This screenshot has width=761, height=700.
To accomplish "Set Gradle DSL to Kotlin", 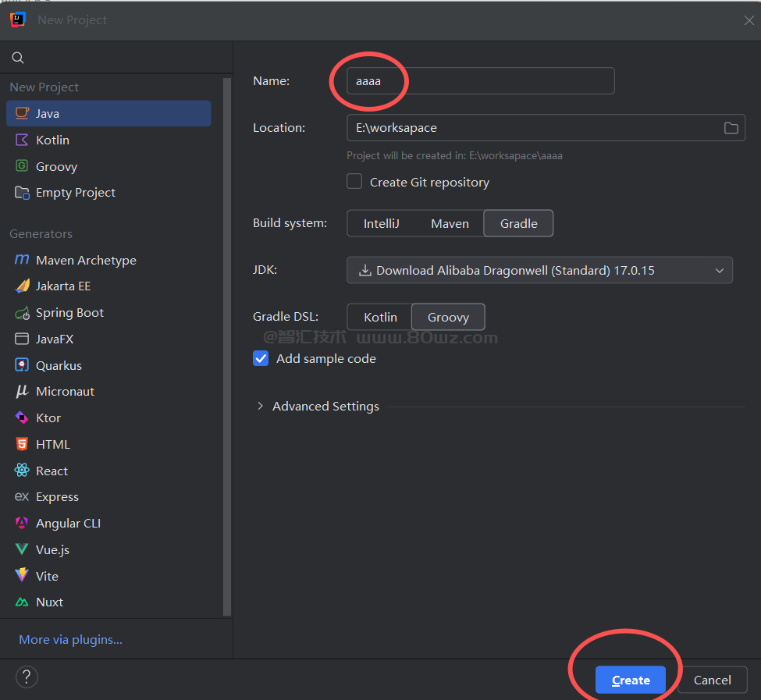I will [x=381, y=318].
